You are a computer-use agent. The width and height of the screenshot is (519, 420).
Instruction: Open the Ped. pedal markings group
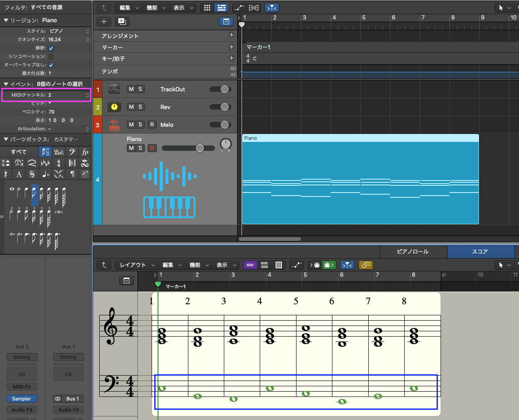59,152
